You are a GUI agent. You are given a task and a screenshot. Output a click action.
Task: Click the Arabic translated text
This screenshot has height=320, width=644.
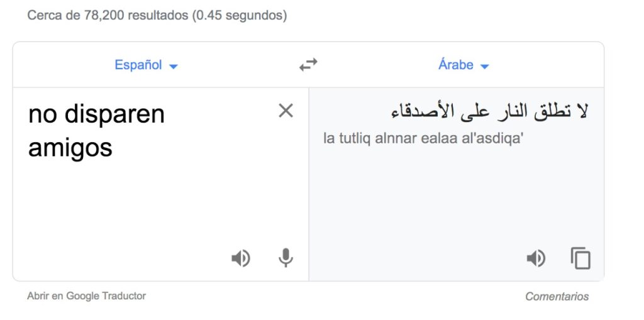(x=487, y=113)
